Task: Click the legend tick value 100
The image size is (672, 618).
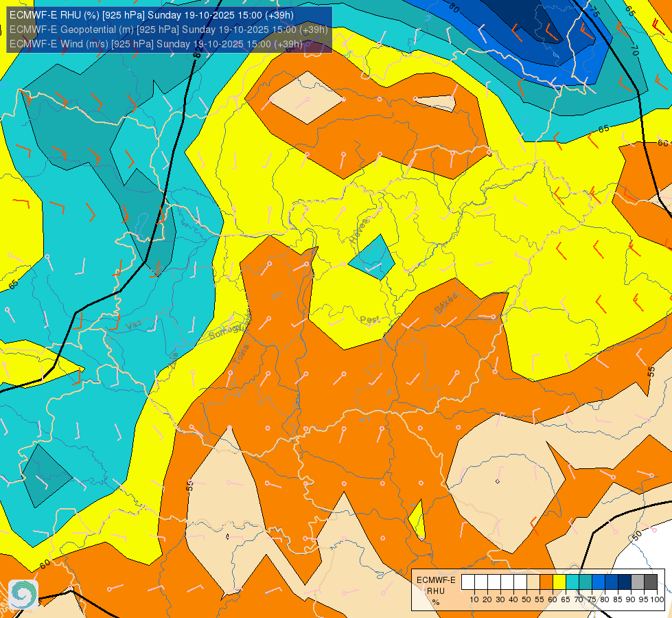Action: click(x=657, y=599)
